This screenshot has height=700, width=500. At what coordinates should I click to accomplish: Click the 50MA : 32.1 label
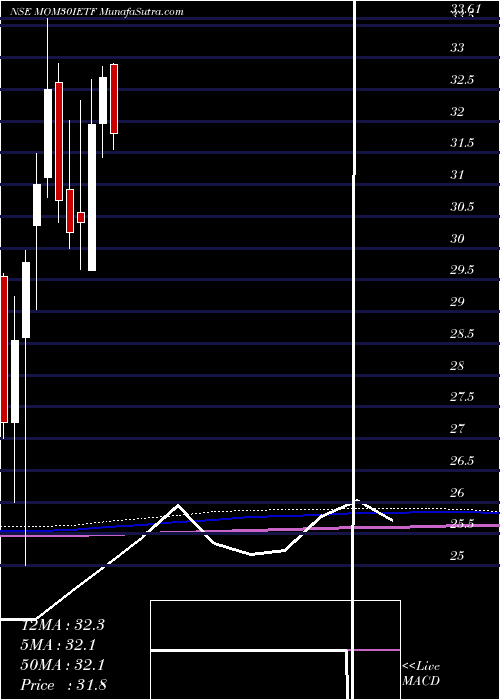point(63,665)
